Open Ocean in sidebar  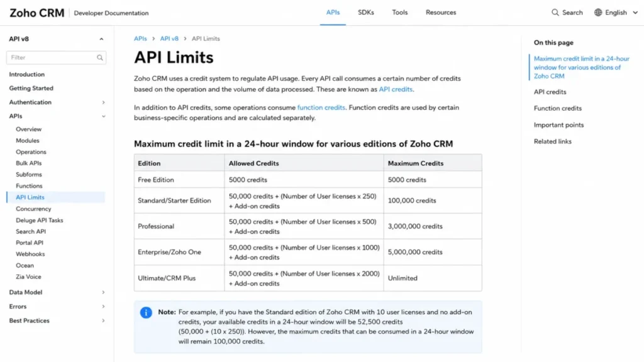(x=25, y=266)
